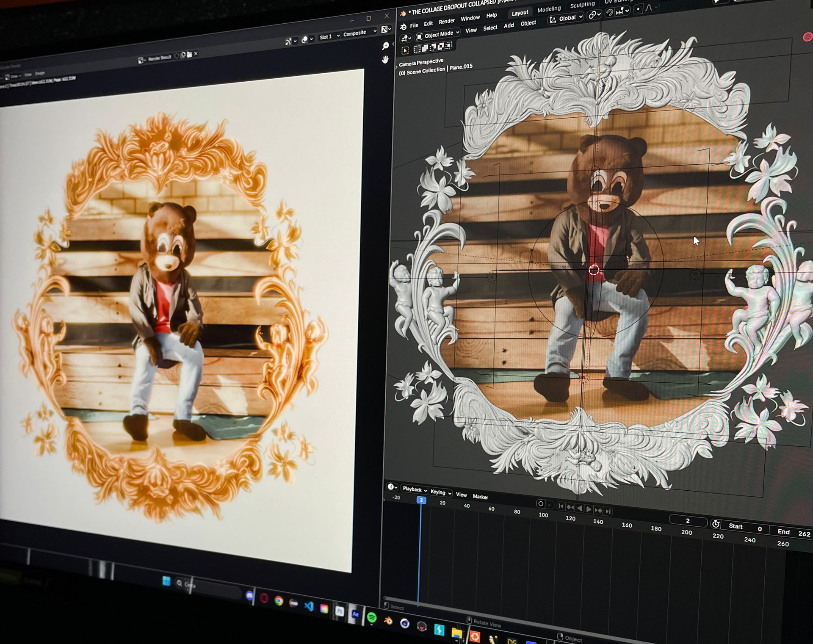Choose the 'invert selection' mode icon

coord(441,46)
